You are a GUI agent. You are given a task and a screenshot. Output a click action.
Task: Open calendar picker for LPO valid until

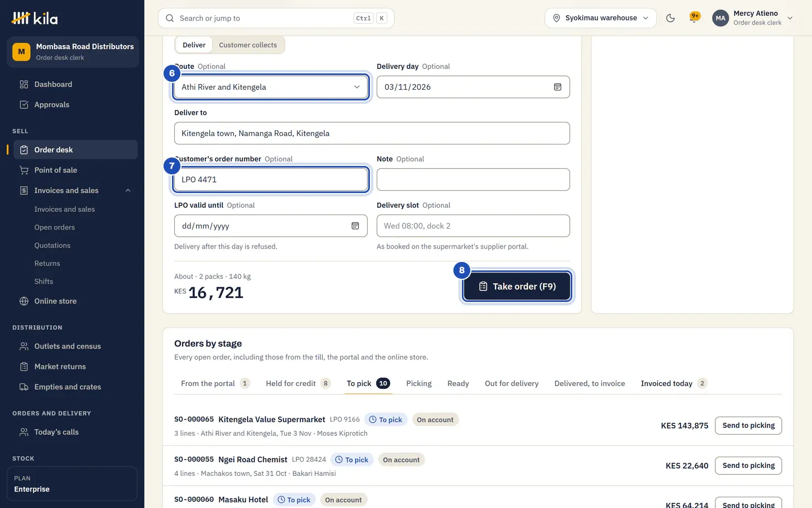[355, 226]
